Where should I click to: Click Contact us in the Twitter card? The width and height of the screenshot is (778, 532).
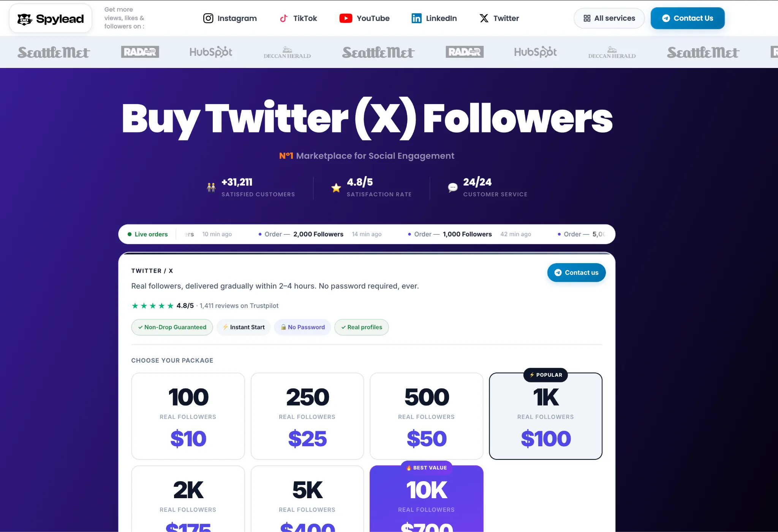[x=576, y=273]
